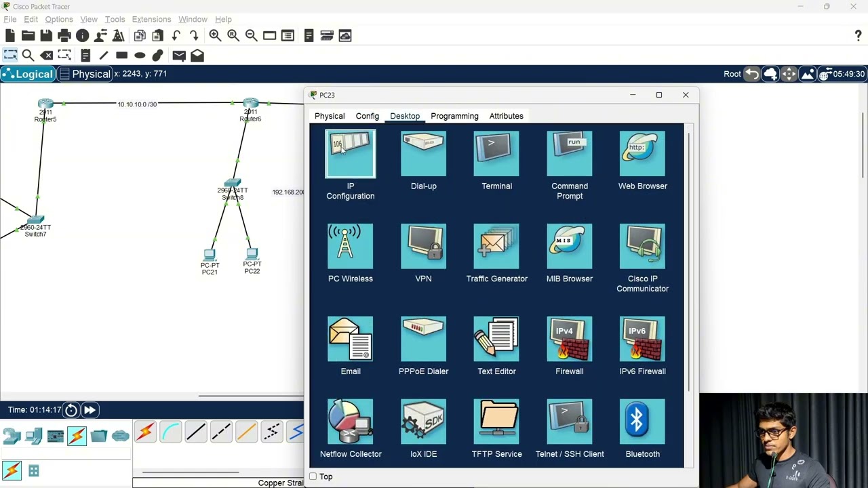The width and height of the screenshot is (868, 488).
Task: Open the Extensions menu
Action: click(x=151, y=19)
